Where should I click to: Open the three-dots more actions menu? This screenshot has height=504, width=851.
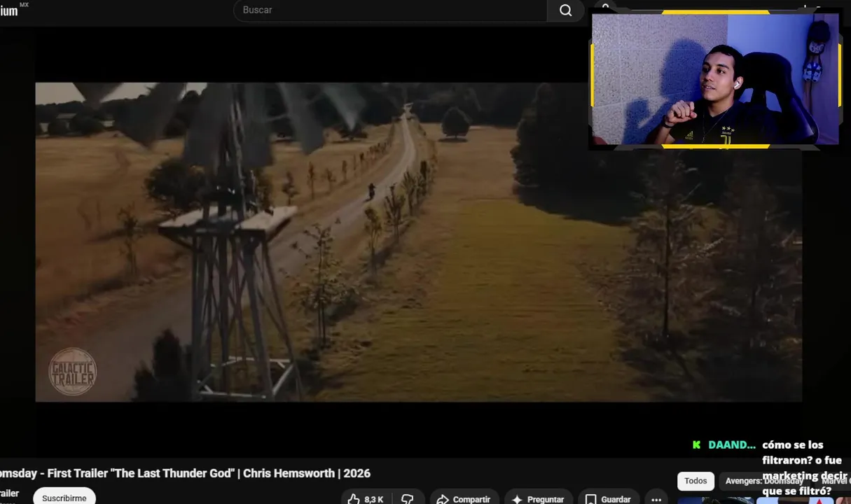pos(656,498)
